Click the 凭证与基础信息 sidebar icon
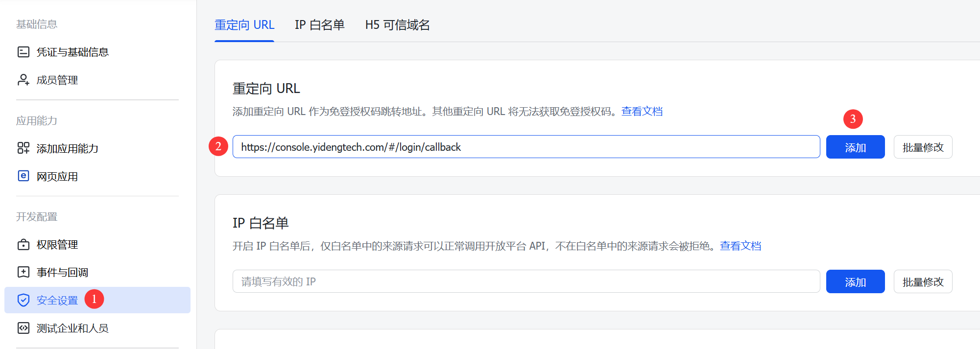The height and width of the screenshot is (349, 980). click(23, 52)
